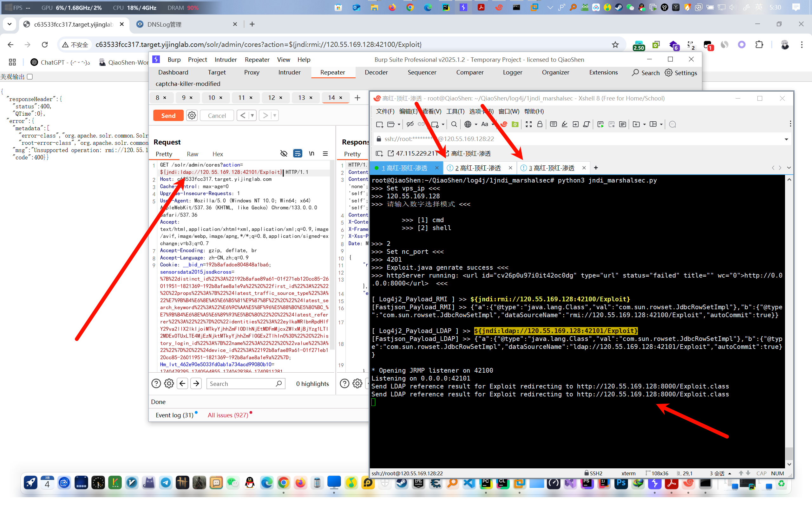Toggle message editor word wrap icon
The width and height of the screenshot is (812, 507).
click(297, 154)
